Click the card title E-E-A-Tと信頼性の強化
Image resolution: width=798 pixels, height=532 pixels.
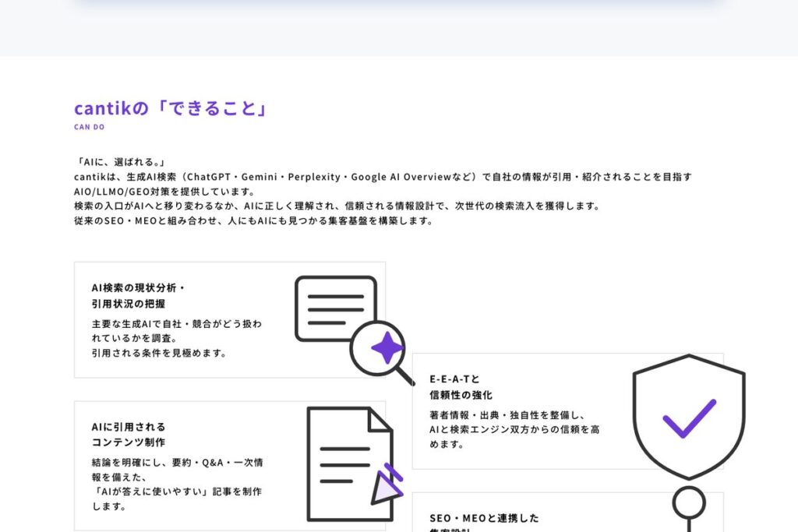tap(461, 387)
